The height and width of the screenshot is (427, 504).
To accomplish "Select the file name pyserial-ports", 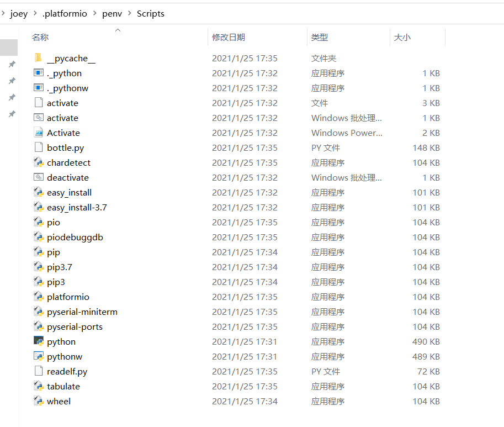I will point(75,327).
